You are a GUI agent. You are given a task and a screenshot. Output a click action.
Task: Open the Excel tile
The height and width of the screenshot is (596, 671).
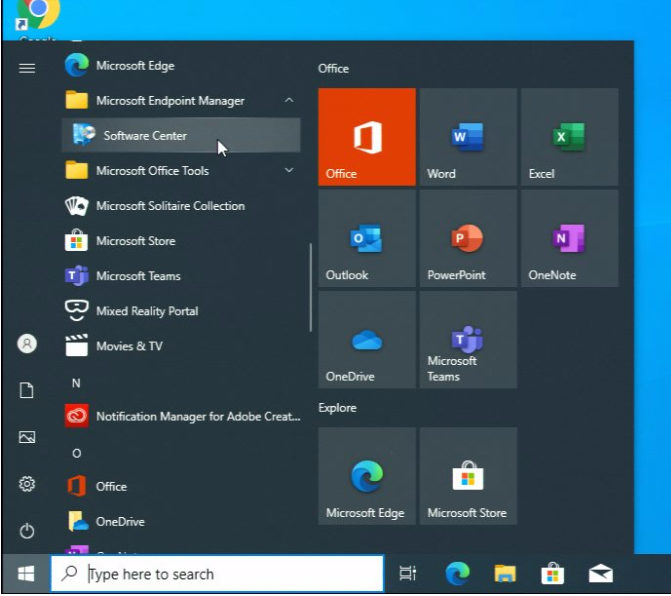click(570, 137)
